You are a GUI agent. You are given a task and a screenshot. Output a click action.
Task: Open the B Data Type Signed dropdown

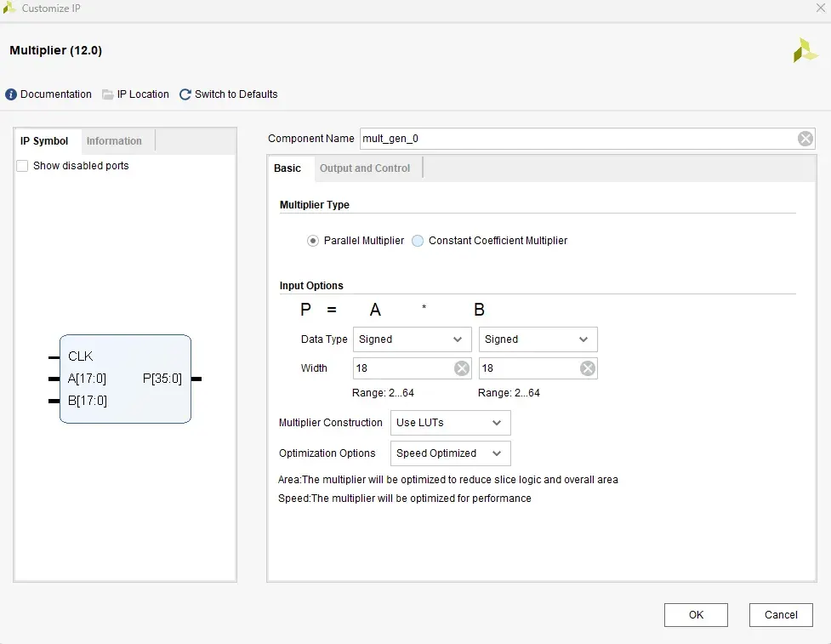tap(538, 339)
